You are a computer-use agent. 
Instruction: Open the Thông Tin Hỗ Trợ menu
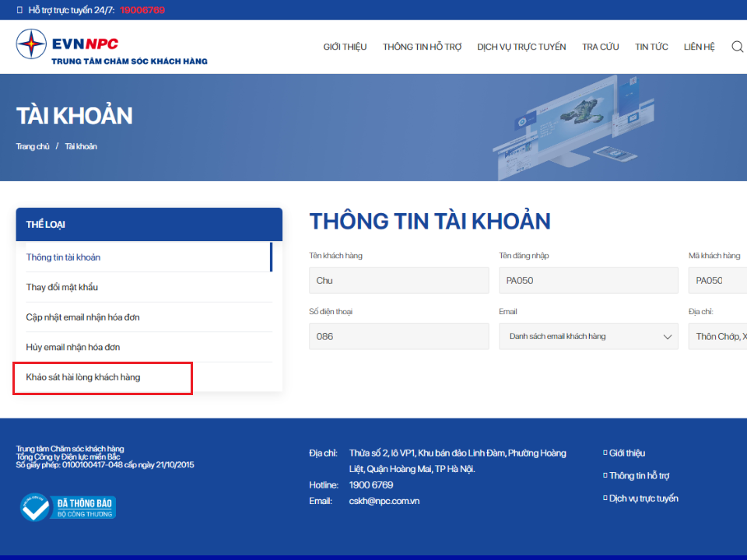pos(422,47)
